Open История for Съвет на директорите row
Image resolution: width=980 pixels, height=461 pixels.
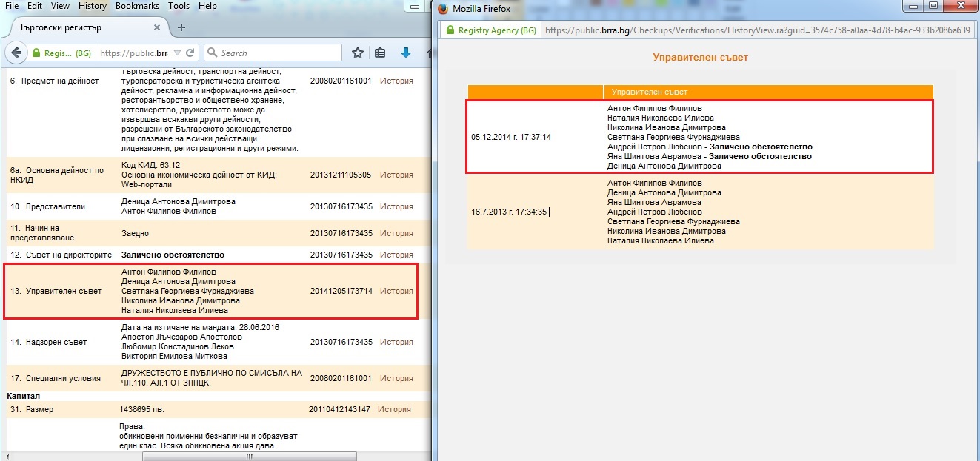396,255
